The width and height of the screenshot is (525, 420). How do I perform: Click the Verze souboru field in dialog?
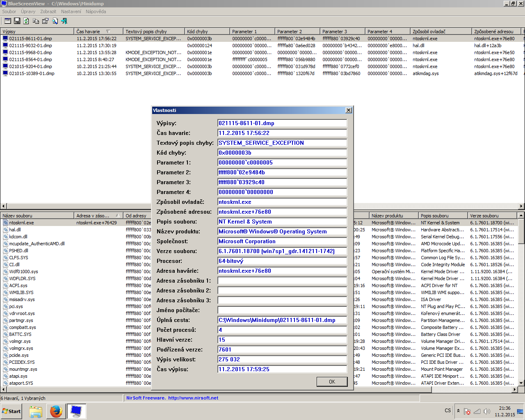pyautogui.click(x=282, y=251)
